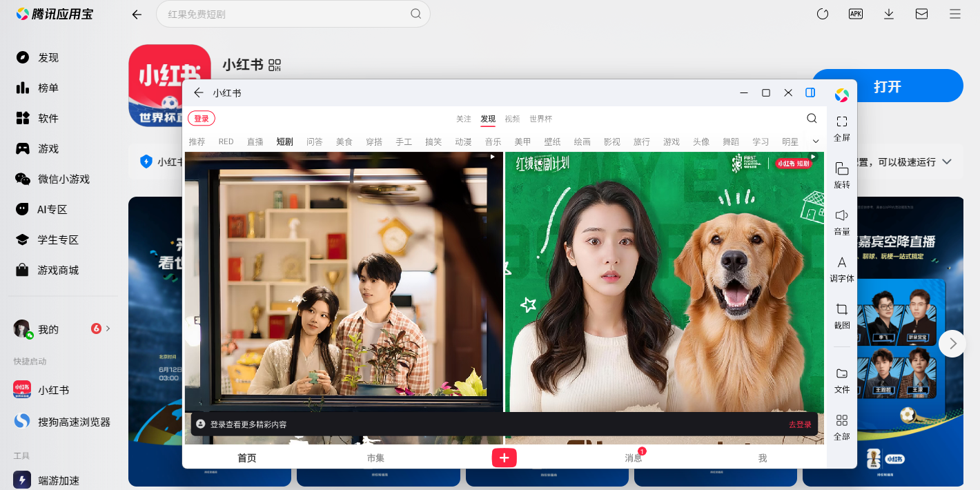Select the 美食 category
The height and width of the screenshot is (490, 980).
[344, 141]
